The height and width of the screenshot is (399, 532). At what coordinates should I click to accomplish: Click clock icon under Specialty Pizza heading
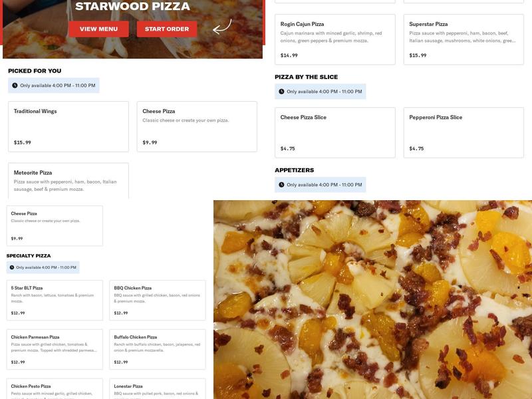(12, 267)
